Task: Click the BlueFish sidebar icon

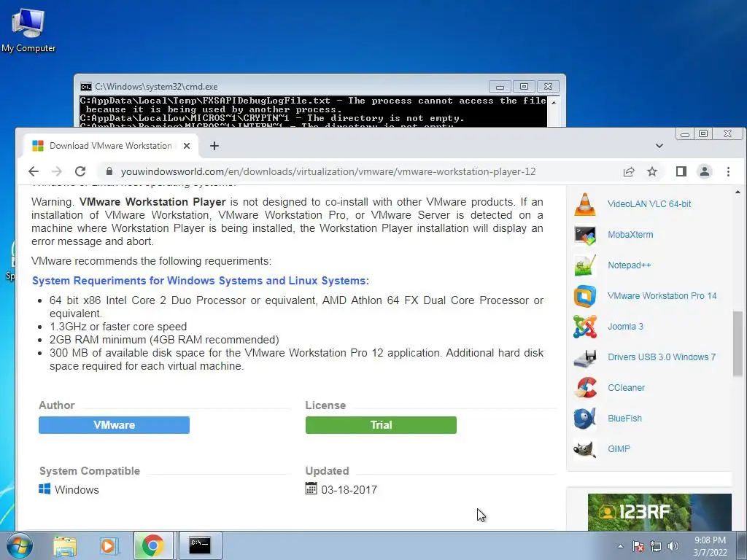Action: [x=585, y=419]
